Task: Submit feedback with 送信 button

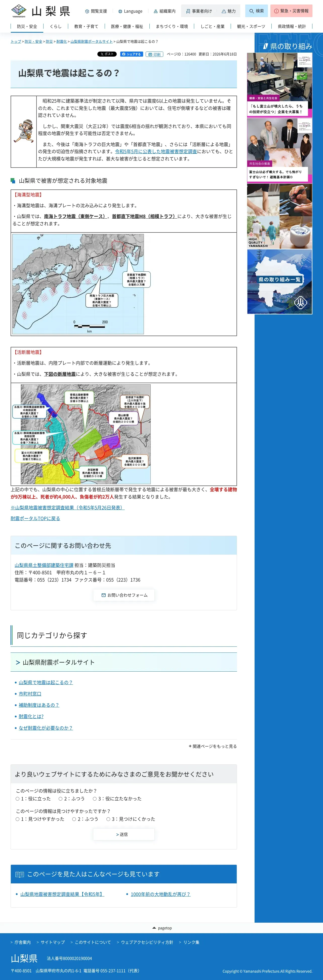Action: (124, 834)
